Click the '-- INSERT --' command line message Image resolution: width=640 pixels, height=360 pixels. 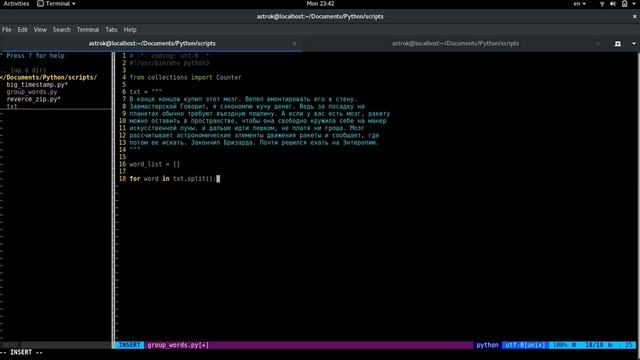click(x=22, y=352)
